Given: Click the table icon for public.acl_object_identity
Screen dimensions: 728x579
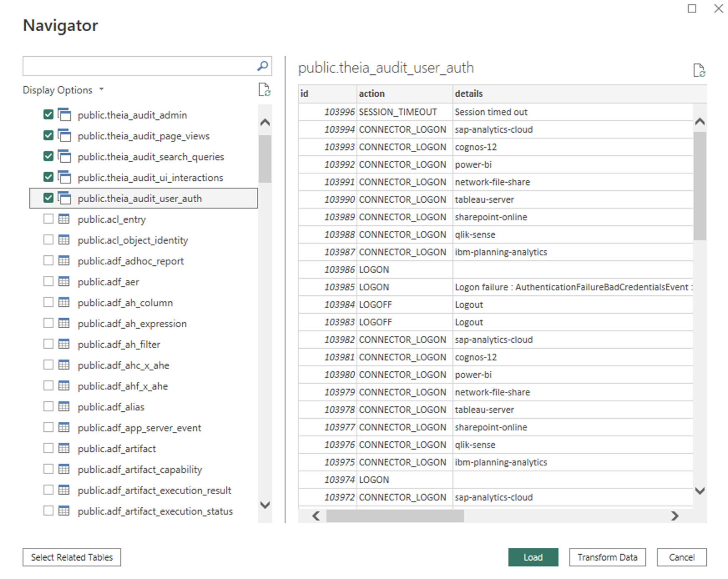Looking at the screenshot, I should [x=64, y=240].
